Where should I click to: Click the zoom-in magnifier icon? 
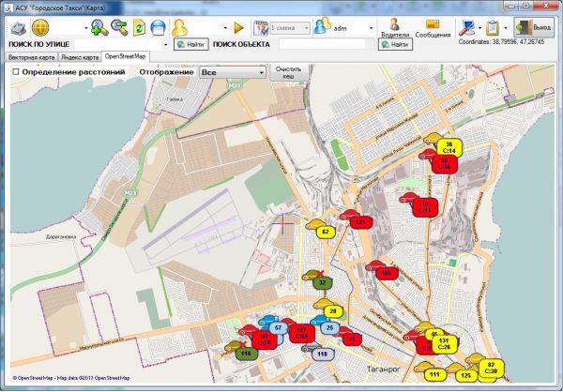tap(99, 27)
